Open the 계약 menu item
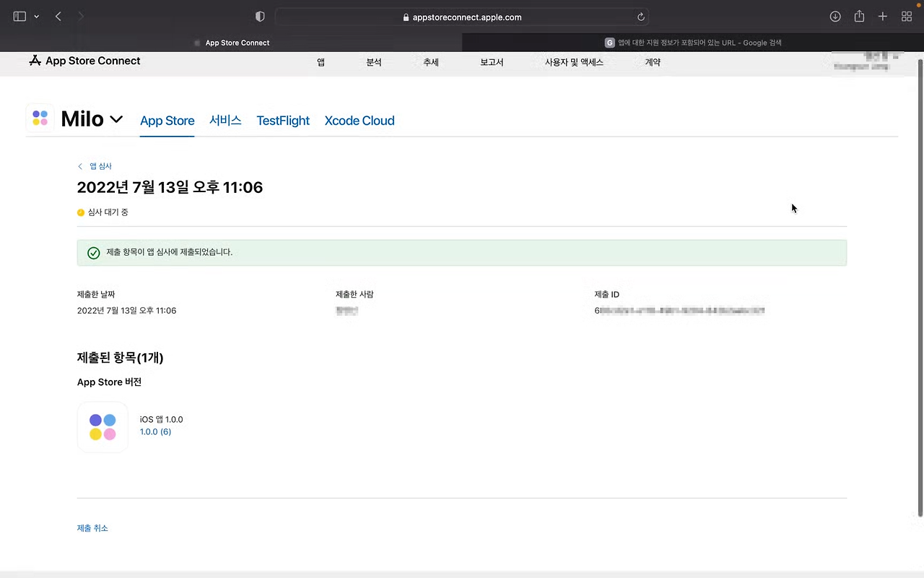 [653, 62]
